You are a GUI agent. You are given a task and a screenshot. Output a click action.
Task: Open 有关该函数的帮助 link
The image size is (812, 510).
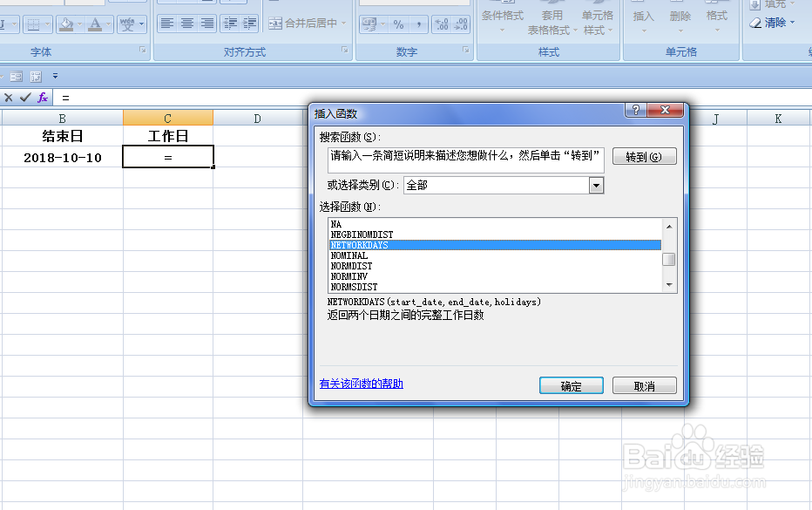pyautogui.click(x=361, y=383)
